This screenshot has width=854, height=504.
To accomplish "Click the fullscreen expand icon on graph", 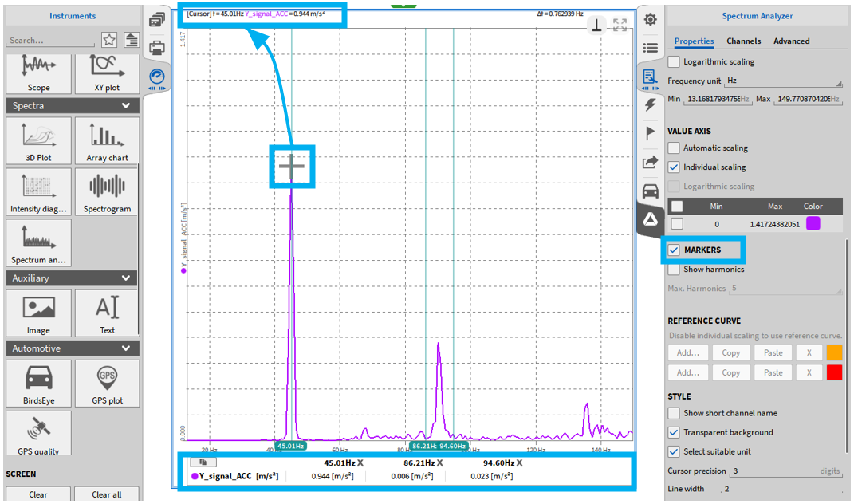I will point(620,26).
